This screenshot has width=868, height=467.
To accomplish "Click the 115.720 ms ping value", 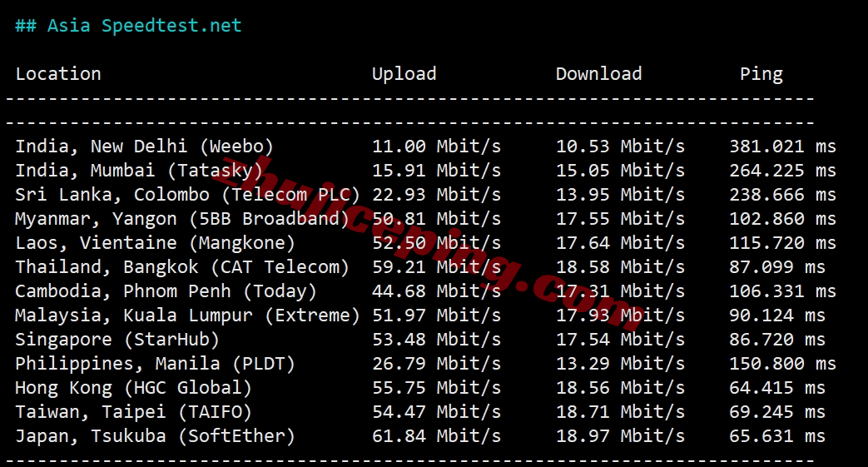I will pyautogui.click(x=783, y=242).
